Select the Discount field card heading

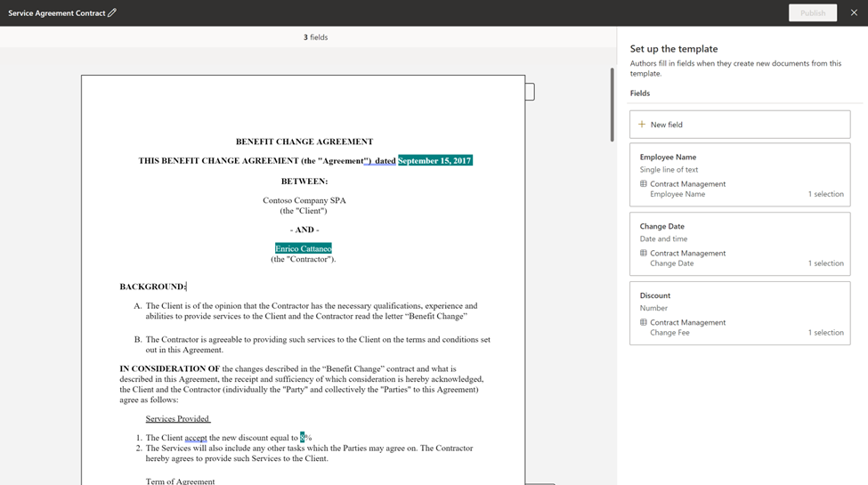tap(655, 295)
